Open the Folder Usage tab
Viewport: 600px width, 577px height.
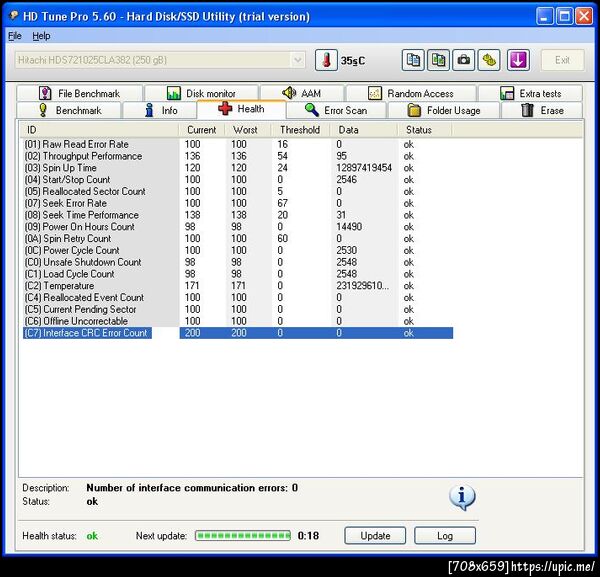pyautogui.click(x=444, y=110)
